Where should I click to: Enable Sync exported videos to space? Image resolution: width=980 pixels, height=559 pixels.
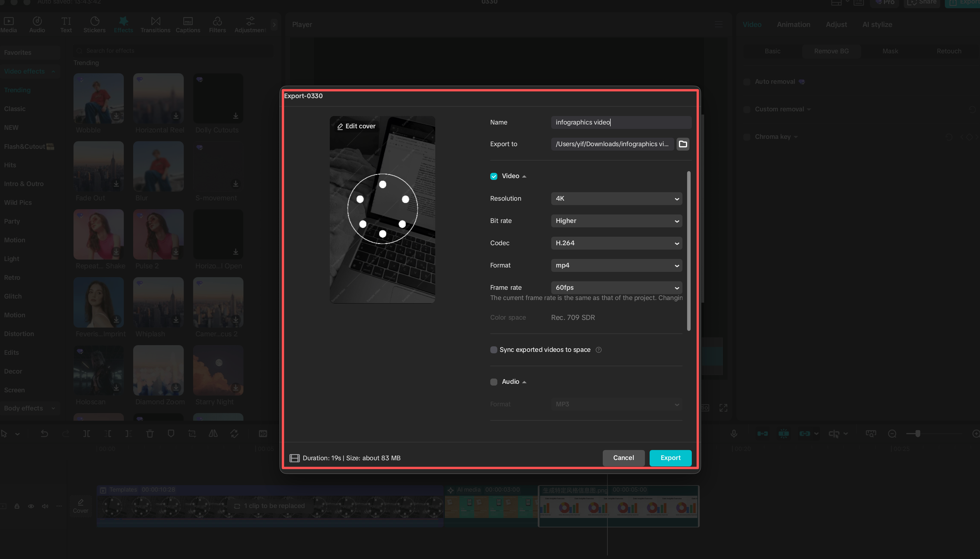click(x=494, y=350)
